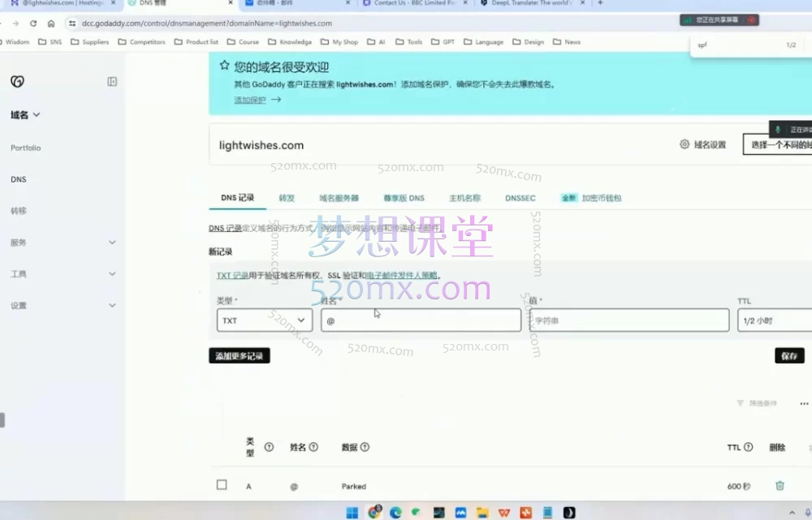Open the 域名设置 gear icon
This screenshot has height=520, width=812.
pyautogui.click(x=686, y=144)
